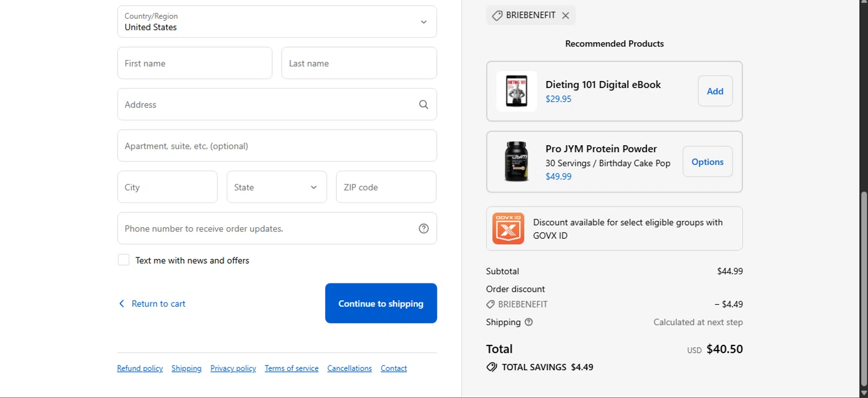
Task: Click the Pro JYM Protein Powder thumbnail
Action: (517, 161)
